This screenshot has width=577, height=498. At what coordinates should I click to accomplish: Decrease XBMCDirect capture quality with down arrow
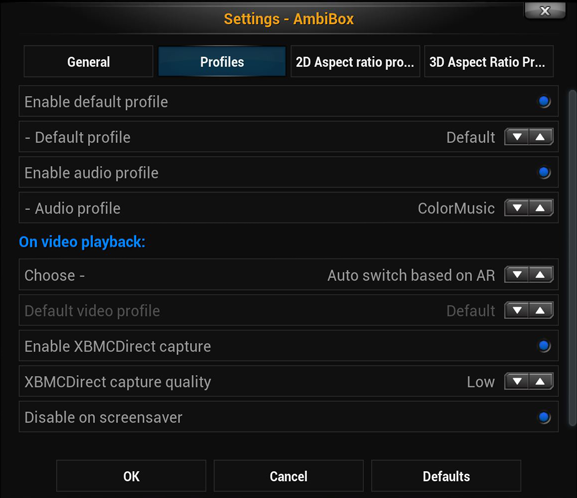(x=517, y=381)
